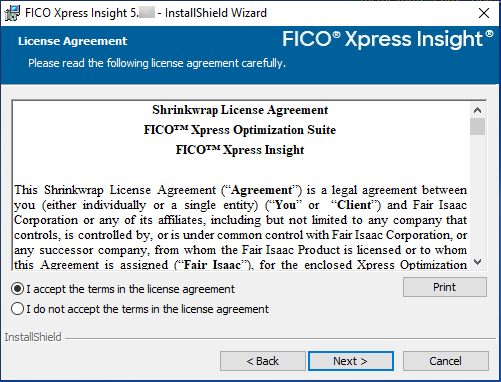Click the FICO Xpress Insight logo banner
Viewport: 501px width, 382px height.
pyautogui.click(x=388, y=39)
